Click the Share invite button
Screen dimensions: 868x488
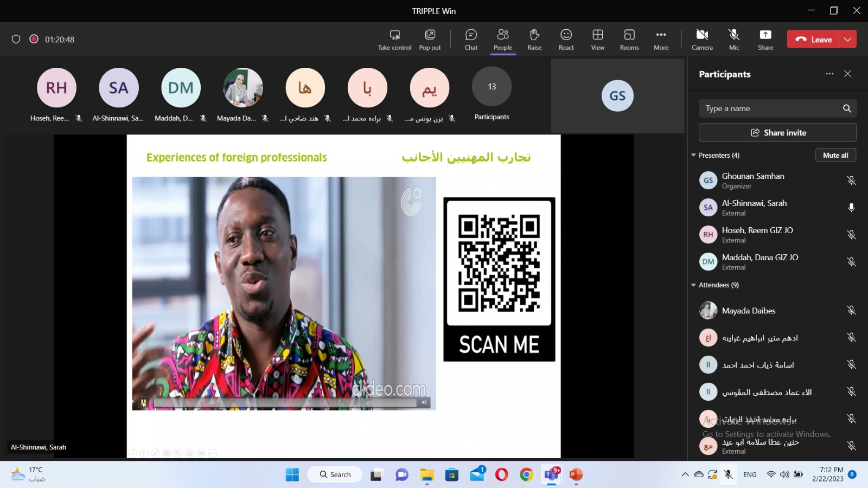(x=777, y=132)
